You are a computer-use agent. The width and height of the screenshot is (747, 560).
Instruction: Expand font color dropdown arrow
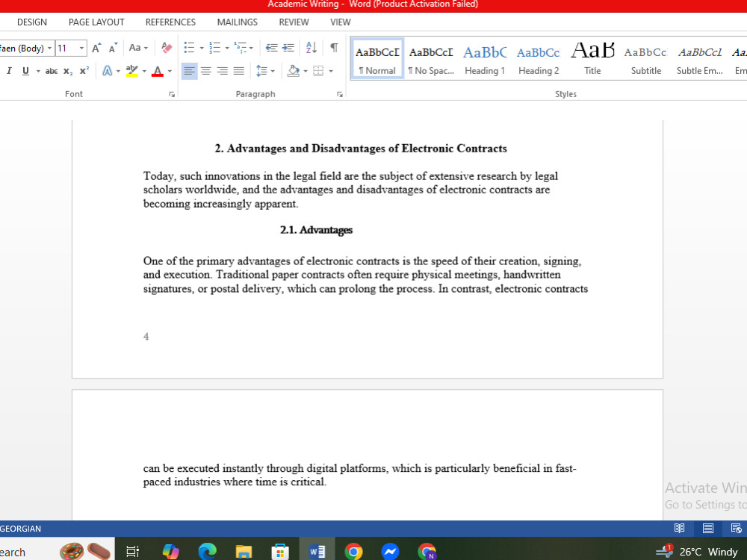(x=170, y=72)
